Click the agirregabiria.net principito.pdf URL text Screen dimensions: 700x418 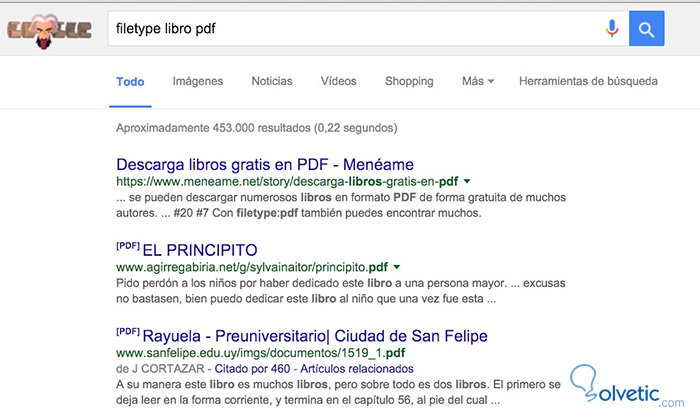(x=252, y=268)
